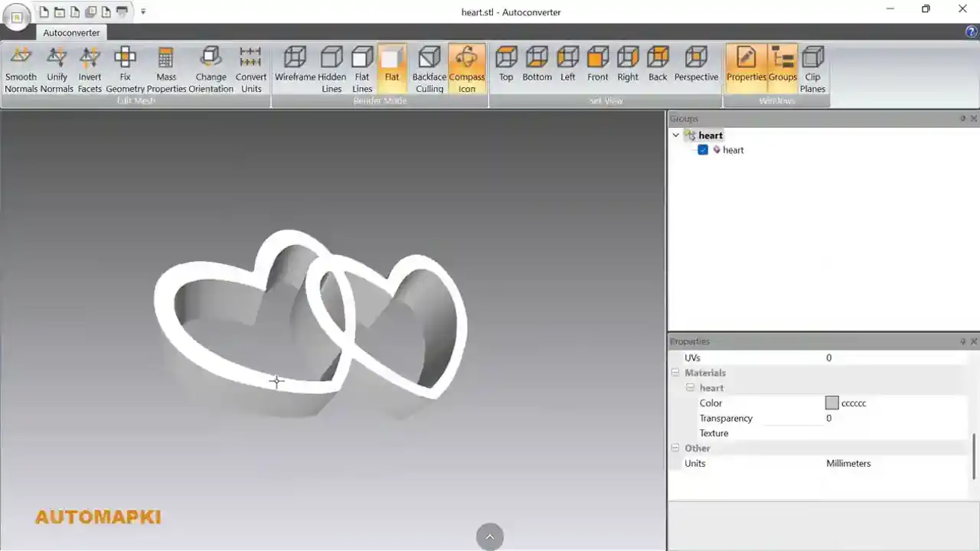Run the Fix Geometry tool
This screenshot has width=980, height=551.
pyautogui.click(x=125, y=67)
